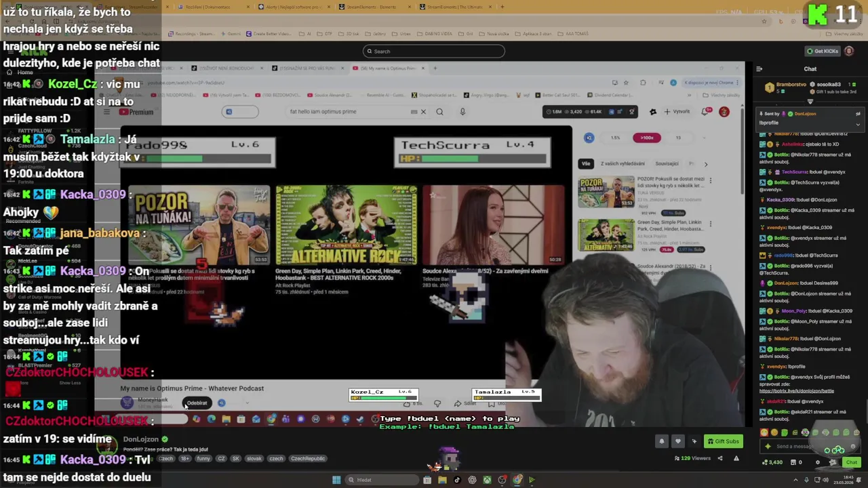
Task: Clear the YouTube search box with X
Action: pos(423,112)
